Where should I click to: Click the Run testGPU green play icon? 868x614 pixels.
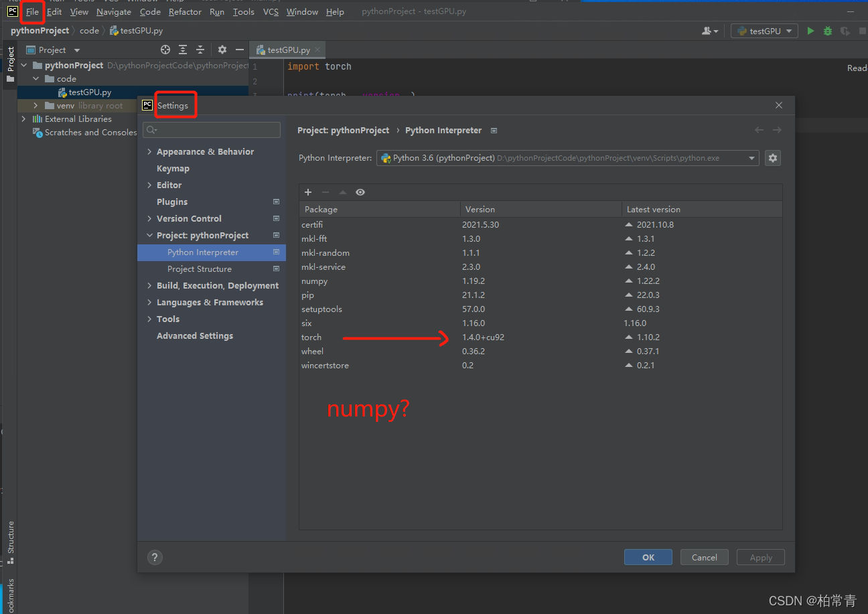tap(810, 31)
